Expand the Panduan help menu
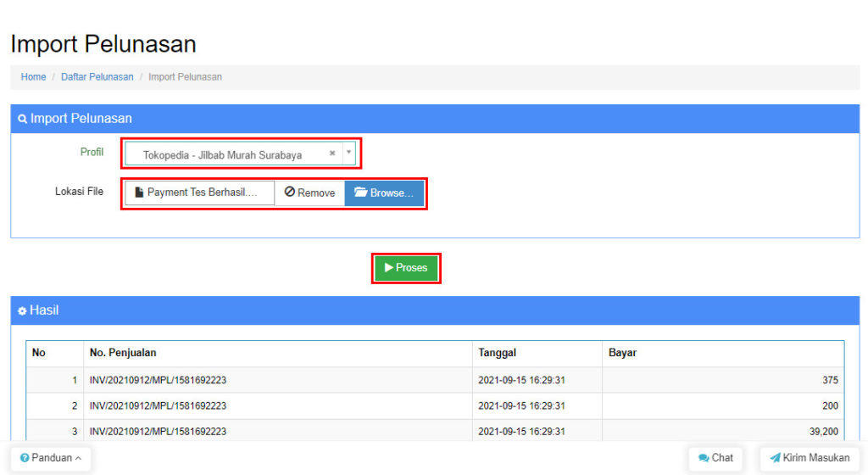 [51, 458]
